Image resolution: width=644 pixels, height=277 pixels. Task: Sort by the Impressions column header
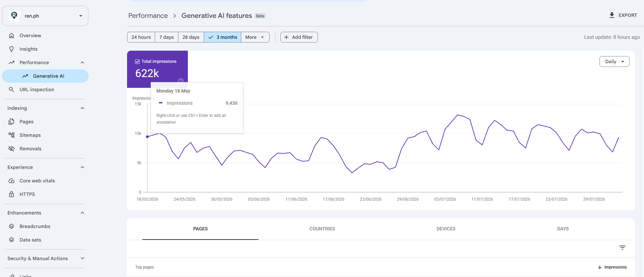pyautogui.click(x=616, y=267)
